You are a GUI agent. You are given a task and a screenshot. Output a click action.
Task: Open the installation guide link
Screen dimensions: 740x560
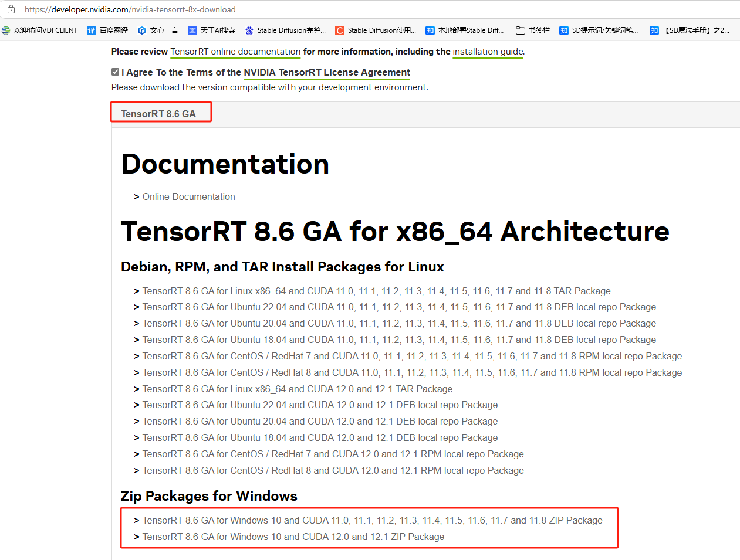coord(488,52)
